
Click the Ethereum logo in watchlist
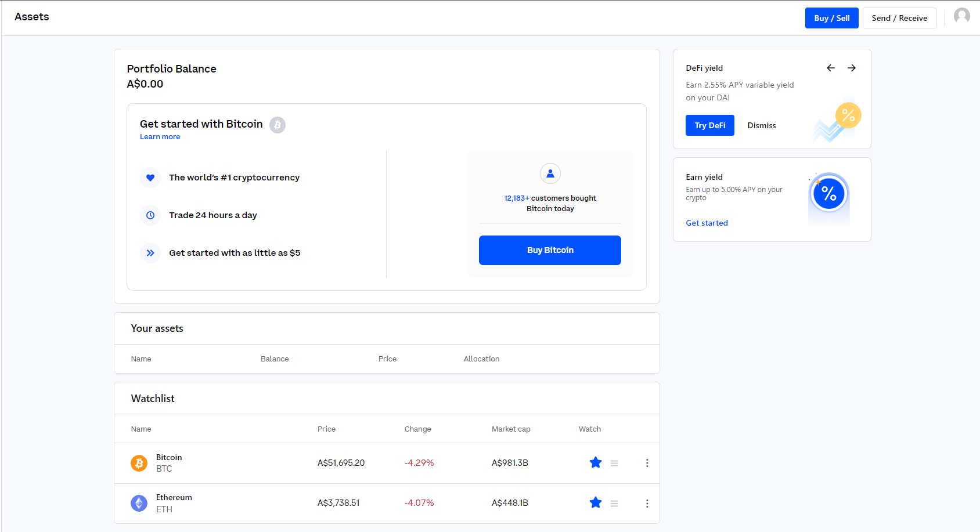(x=139, y=503)
